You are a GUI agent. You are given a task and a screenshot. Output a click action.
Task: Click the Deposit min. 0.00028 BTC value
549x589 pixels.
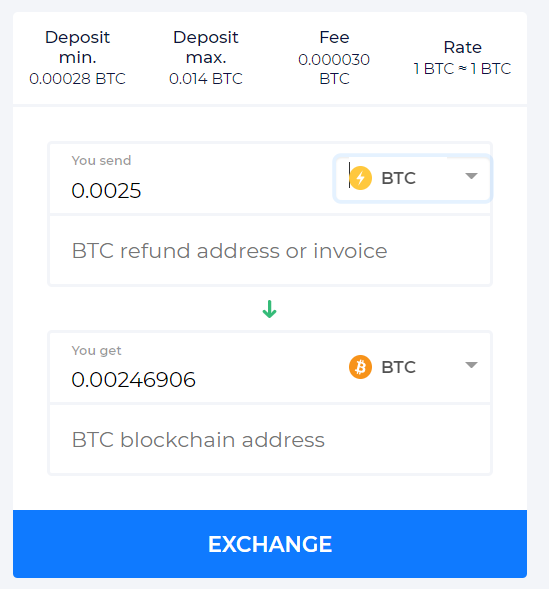tap(77, 79)
